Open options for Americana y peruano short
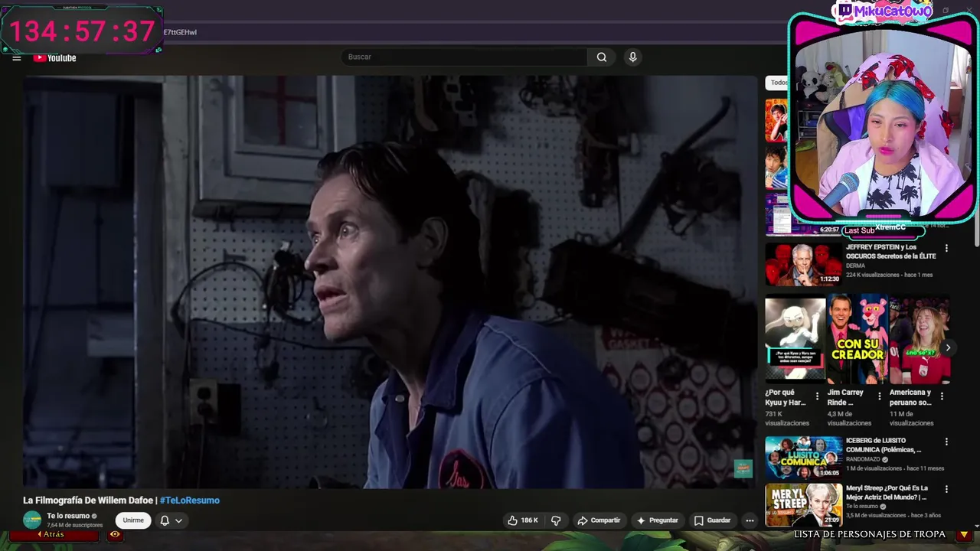The width and height of the screenshot is (980, 551). 942,396
